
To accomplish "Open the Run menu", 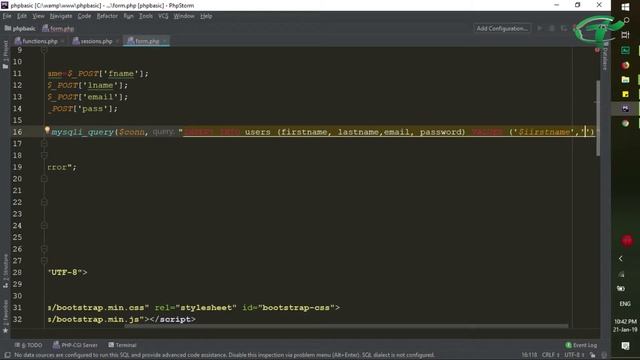I will (128, 16).
